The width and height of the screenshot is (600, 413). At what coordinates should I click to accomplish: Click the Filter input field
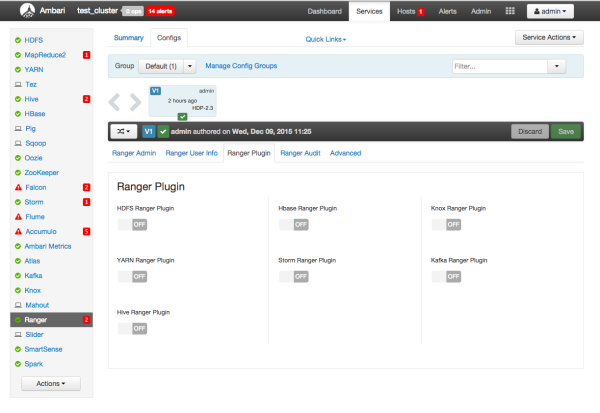pyautogui.click(x=500, y=66)
